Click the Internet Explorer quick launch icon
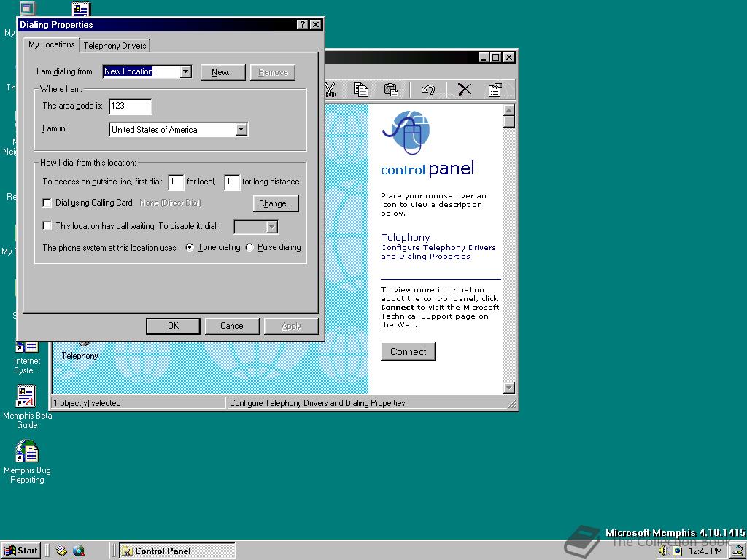Image resolution: width=747 pixels, height=560 pixels. [x=79, y=551]
